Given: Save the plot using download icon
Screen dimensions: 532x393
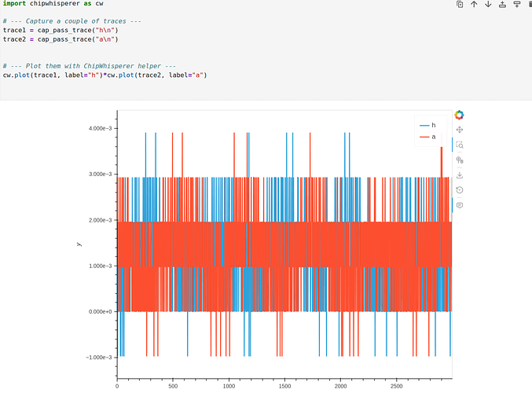Looking at the screenshot, I should tap(459, 175).
